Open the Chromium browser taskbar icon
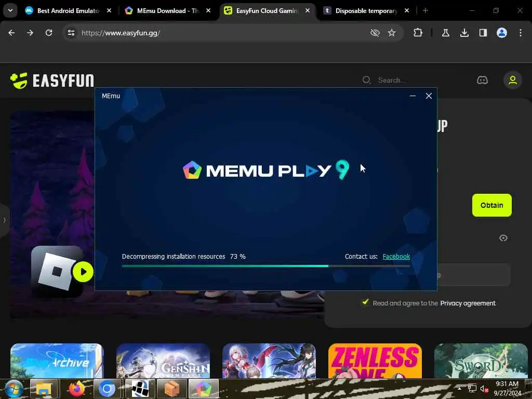 tap(107, 389)
